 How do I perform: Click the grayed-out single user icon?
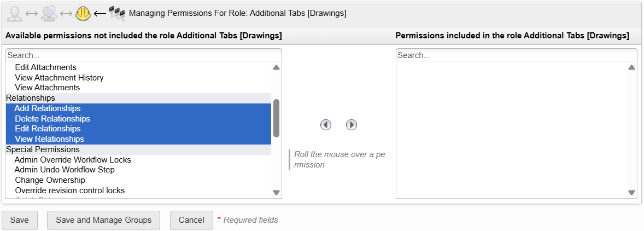point(15,13)
